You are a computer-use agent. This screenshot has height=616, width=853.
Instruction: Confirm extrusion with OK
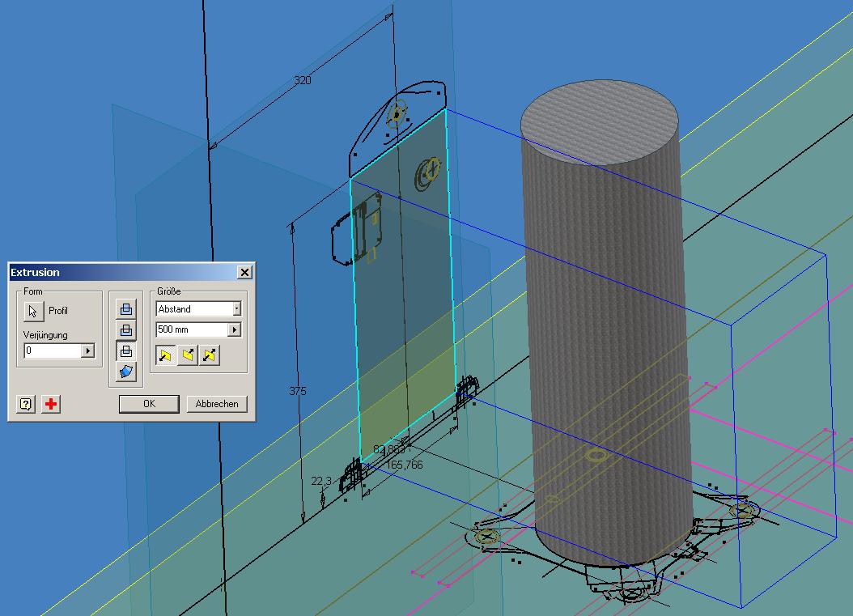[149, 404]
